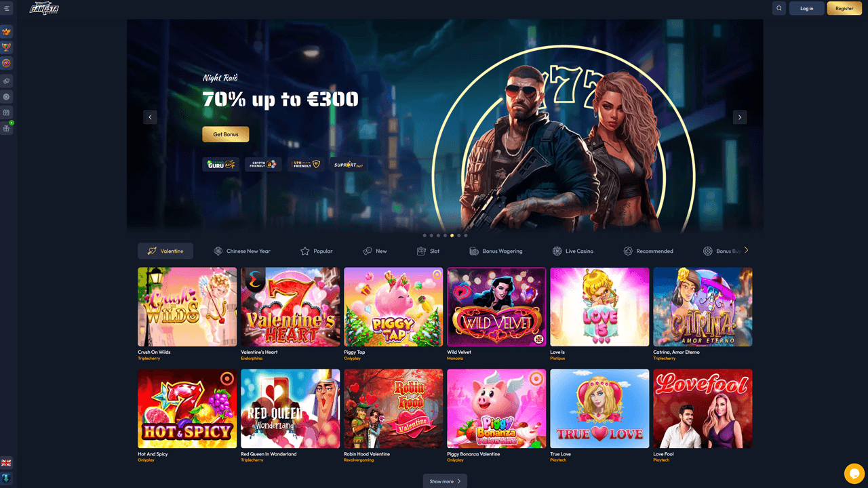Viewport: 868px width, 488px height.
Task: Open the hamburger menu in the sidebar
Action: pyautogui.click(x=7, y=9)
